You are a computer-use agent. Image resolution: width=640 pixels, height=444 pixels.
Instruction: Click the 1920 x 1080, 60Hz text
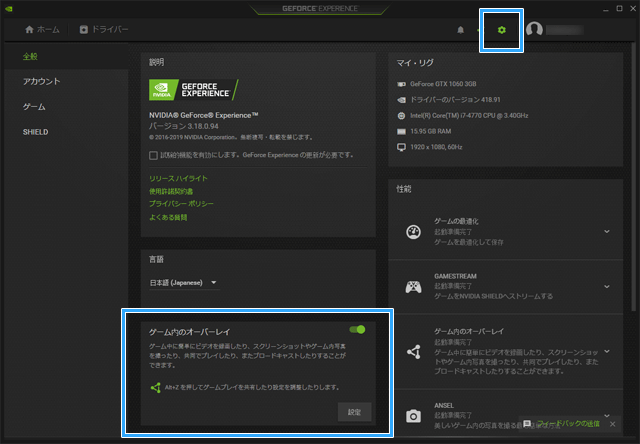point(436,147)
